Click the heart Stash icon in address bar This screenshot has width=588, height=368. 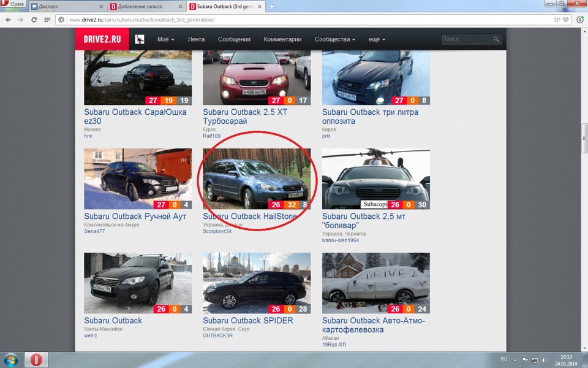[x=565, y=20]
